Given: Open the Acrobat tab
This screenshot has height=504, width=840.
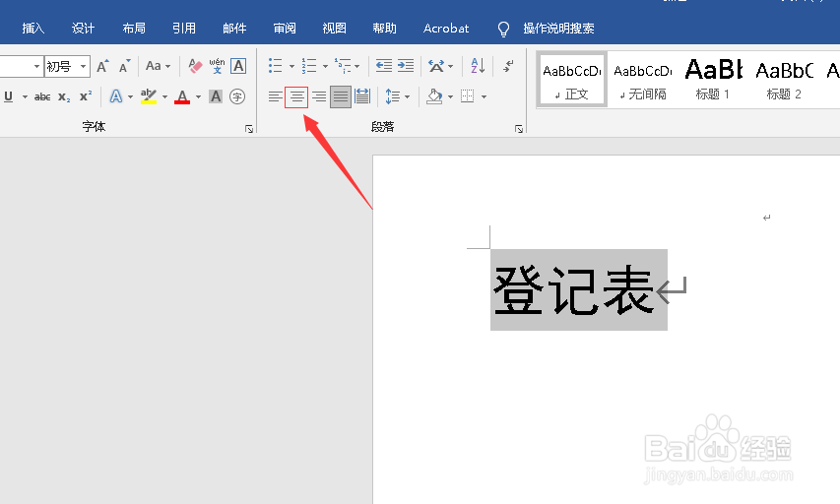Looking at the screenshot, I should tap(446, 29).
